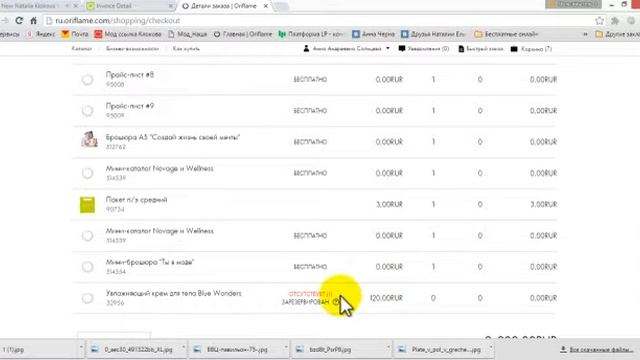Click the ru.oriflame.com address bar

coord(318,20)
